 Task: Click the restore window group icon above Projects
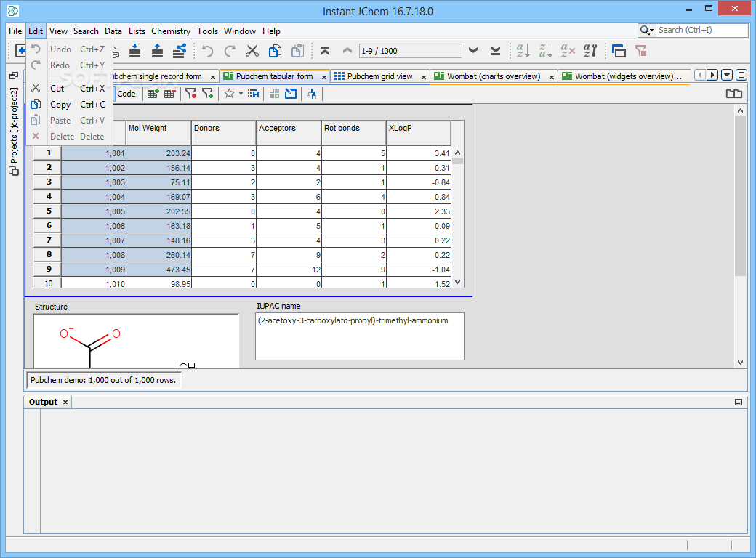tap(14, 75)
